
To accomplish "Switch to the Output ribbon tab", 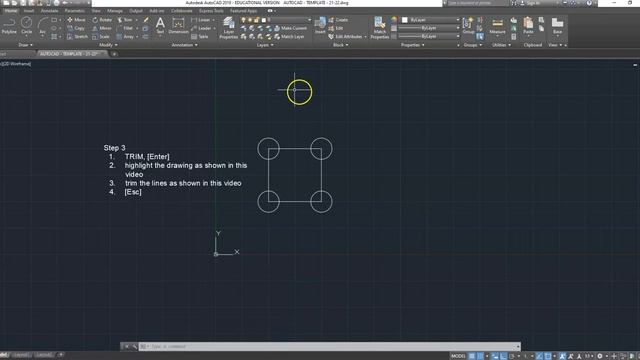I will pos(136,11).
